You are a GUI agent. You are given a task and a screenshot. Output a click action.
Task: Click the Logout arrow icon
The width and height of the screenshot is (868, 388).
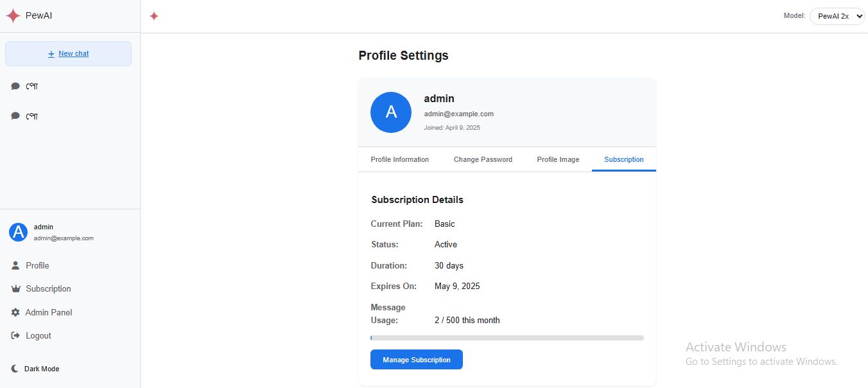pos(15,335)
